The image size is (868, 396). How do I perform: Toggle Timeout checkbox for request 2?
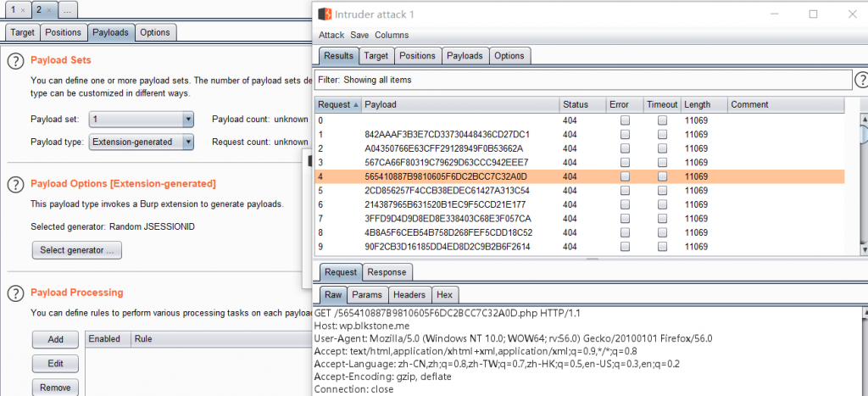click(x=663, y=148)
